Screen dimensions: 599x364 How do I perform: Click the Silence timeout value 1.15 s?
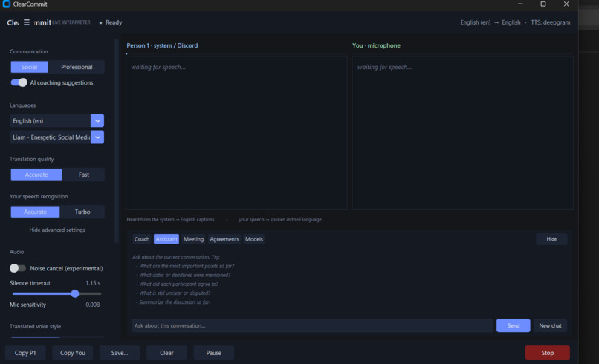click(x=93, y=283)
